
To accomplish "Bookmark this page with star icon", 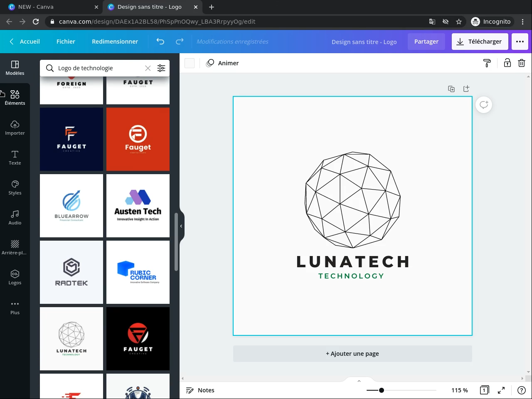I will (459, 22).
